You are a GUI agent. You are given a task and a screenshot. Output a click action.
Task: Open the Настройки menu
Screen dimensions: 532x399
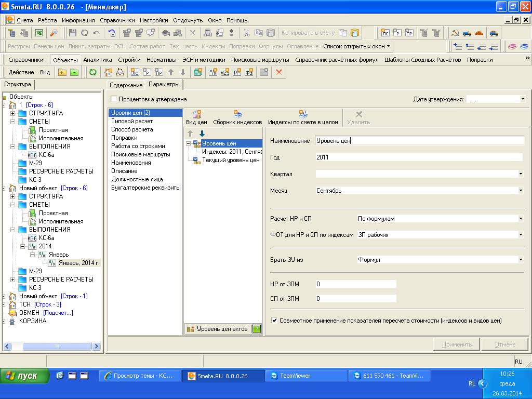pyautogui.click(x=154, y=20)
